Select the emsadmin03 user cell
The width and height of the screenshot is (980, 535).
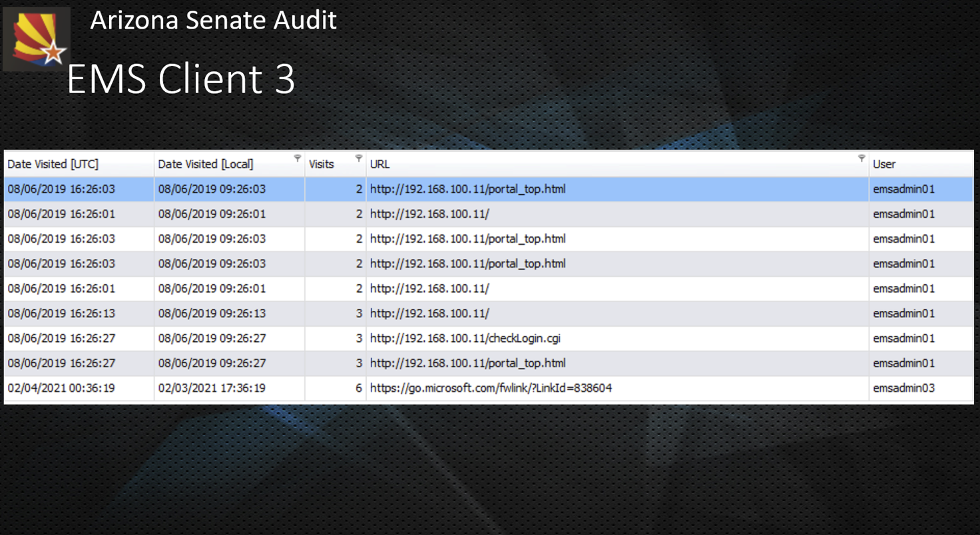903,388
